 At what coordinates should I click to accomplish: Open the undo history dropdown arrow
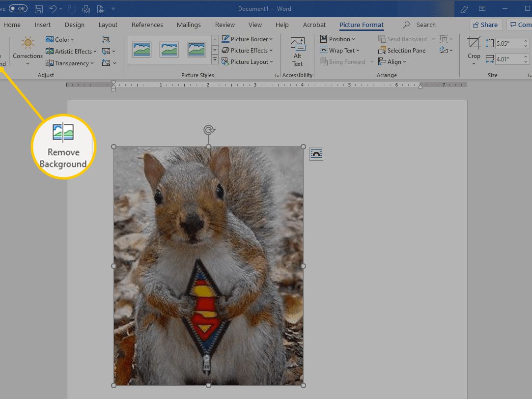click(x=61, y=9)
